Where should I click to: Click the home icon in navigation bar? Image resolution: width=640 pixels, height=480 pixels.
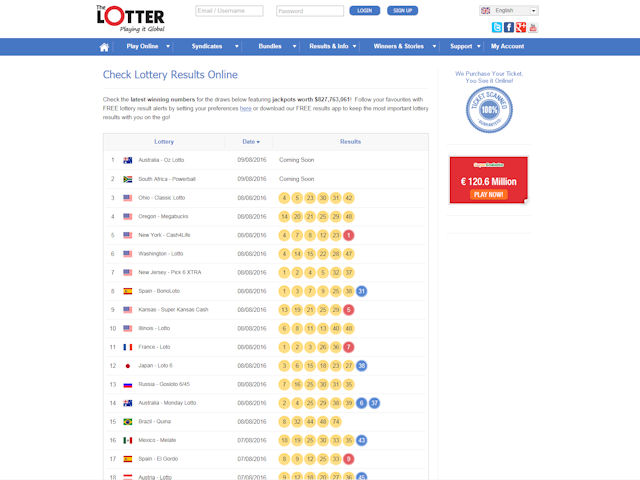(104, 47)
